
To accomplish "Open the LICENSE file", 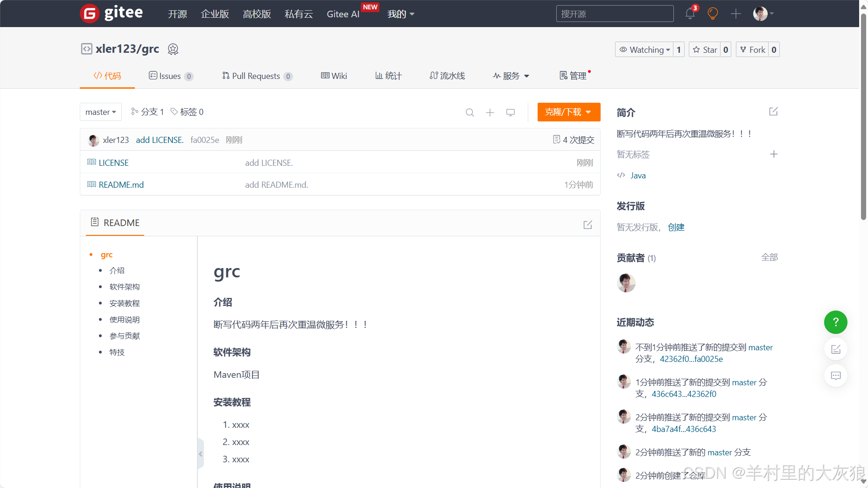I will click(113, 163).
